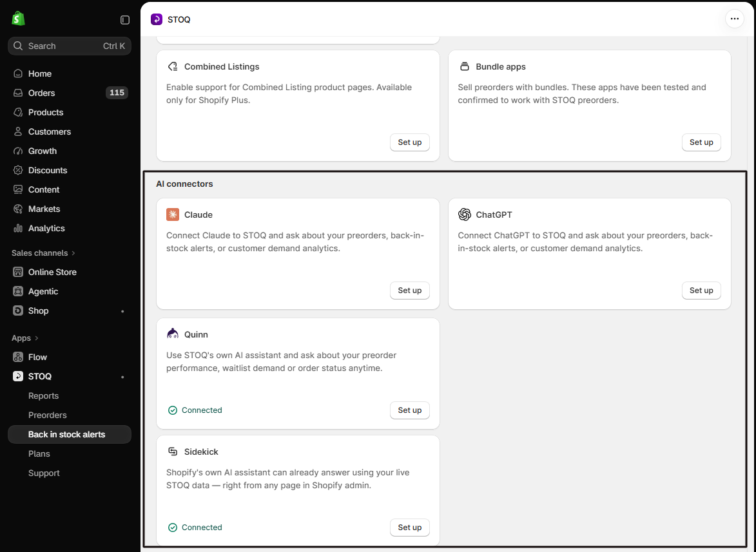Screen dimensions: 756x552
Task: Click the dot indicator beside Shop
Action: (122, 311)
